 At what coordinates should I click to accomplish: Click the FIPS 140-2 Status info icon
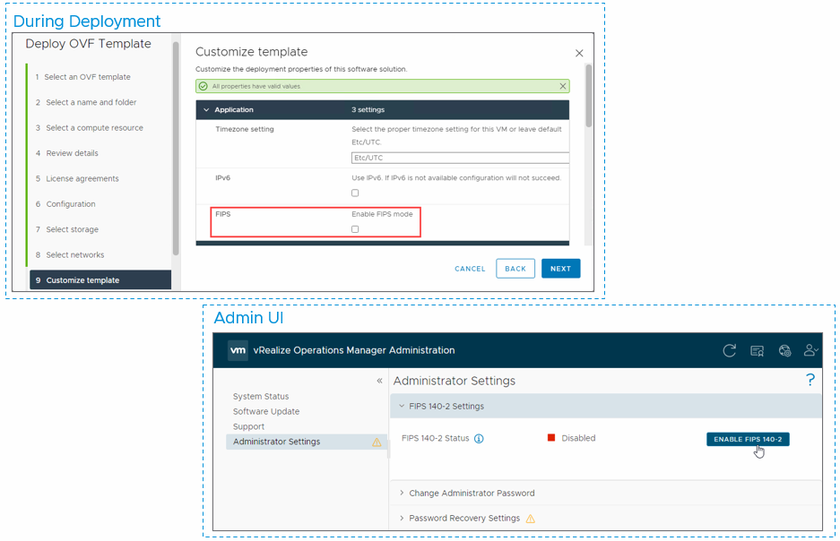tap(479, 439)
